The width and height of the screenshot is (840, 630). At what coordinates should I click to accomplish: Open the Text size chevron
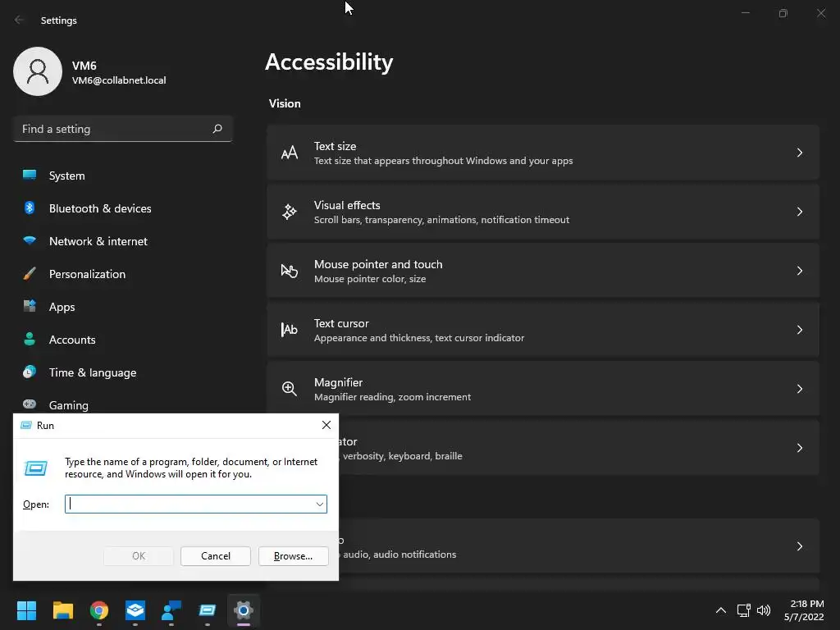tap(799, 153)
